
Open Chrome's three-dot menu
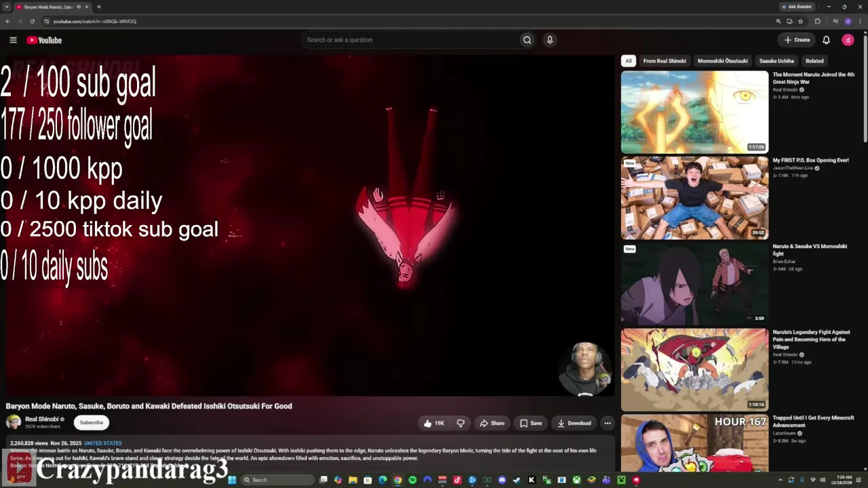(x=859, y=21)
